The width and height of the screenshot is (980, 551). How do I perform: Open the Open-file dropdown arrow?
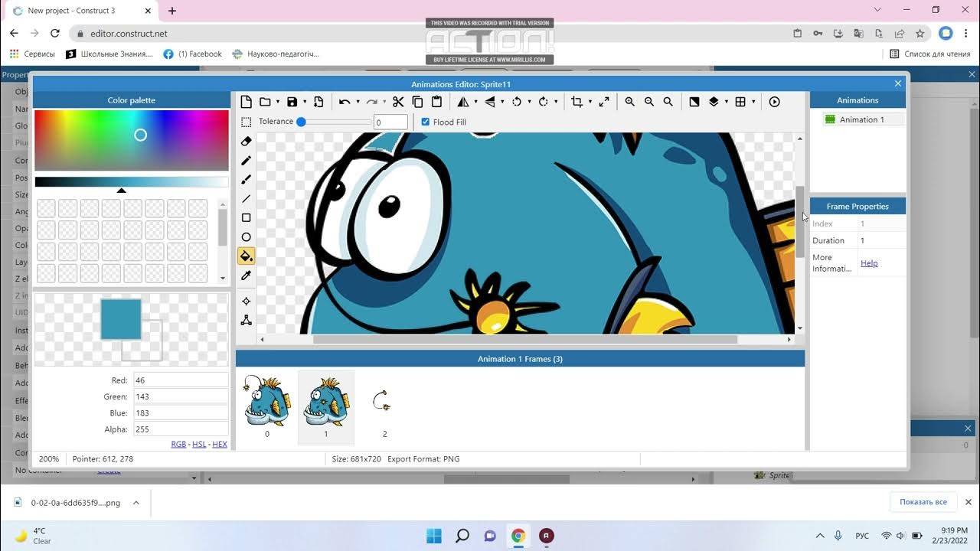tap(278, 102)
